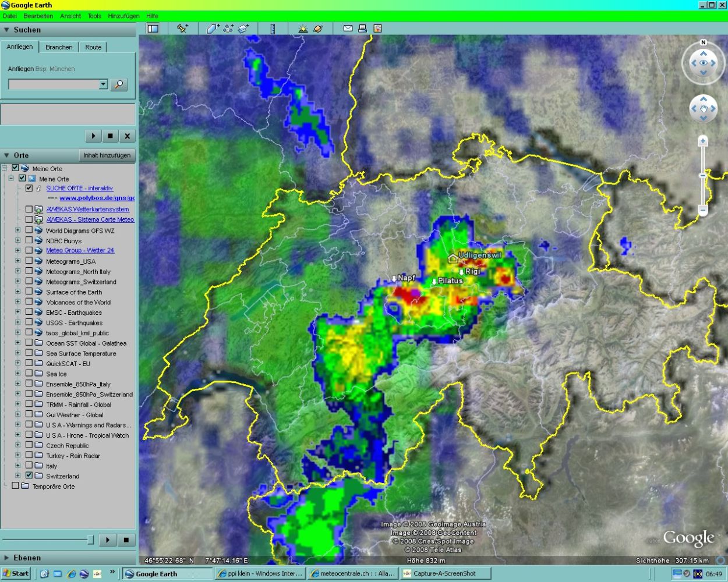Expand the Switzerland folder node
This screenshot has width=728, height=582.
click(x=17, y=475)
